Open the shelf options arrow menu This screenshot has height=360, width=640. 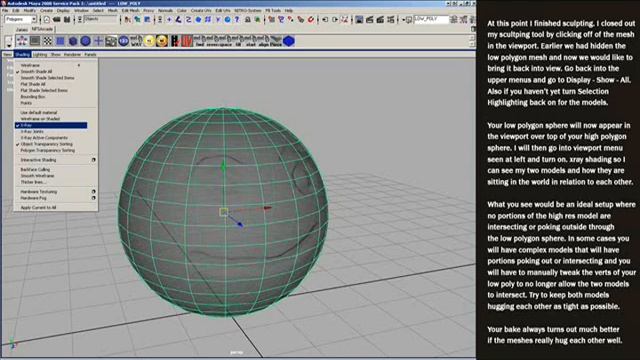click(9, 45)
